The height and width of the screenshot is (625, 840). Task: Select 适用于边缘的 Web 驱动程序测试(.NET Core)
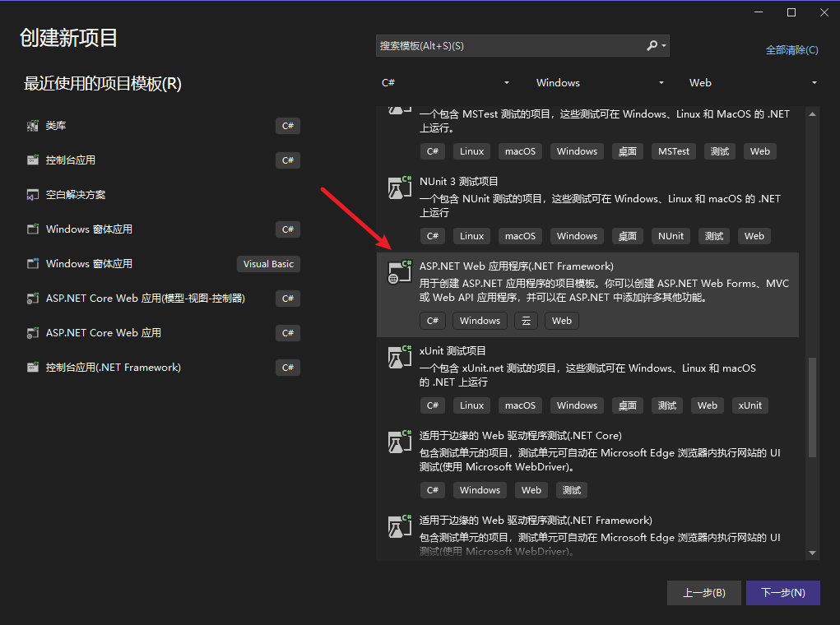point(587,464)
